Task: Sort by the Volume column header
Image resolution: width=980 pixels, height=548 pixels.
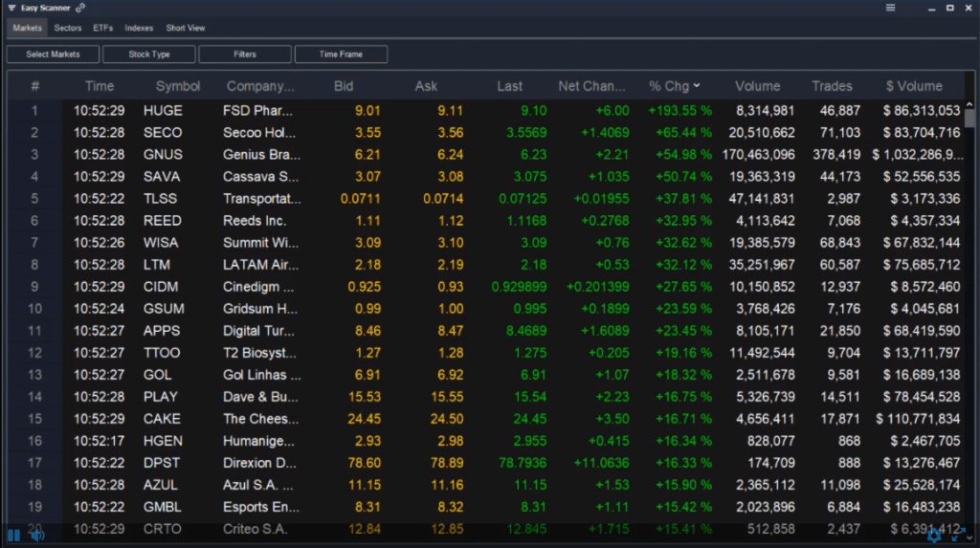Action: coord(758,86)
